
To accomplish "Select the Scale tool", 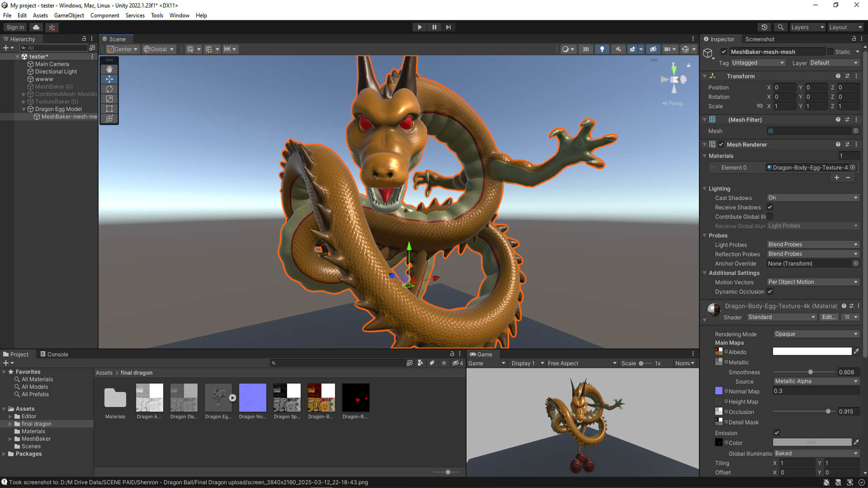I will click(109, 99).
